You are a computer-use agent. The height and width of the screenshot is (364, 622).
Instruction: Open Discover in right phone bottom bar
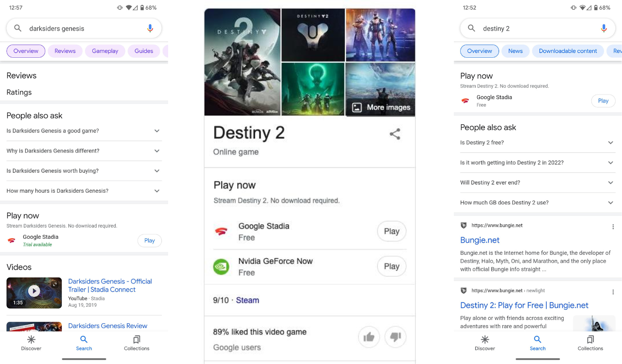pos(485,343)
